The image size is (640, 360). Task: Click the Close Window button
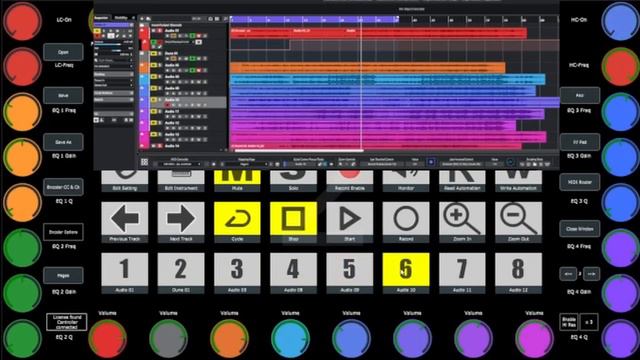point(580,229)
